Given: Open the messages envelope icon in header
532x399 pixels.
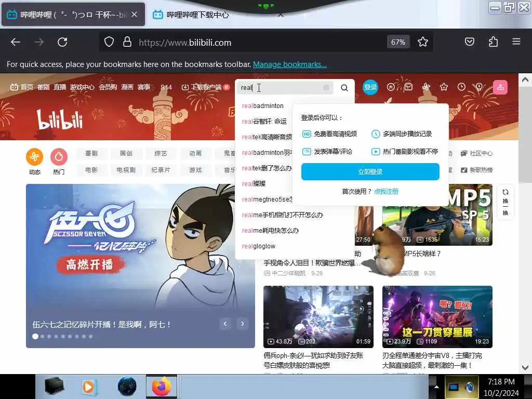Looking at the screenshot, I should coord(408,87).
